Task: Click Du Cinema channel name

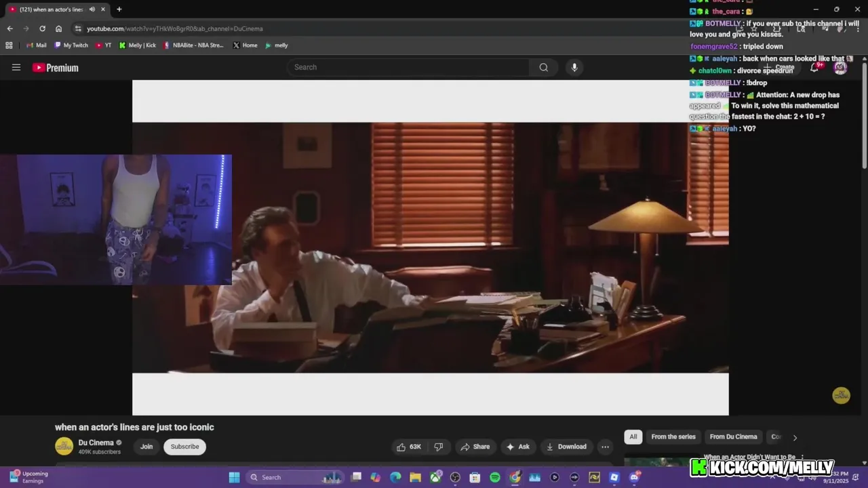Action: coord(96,443)
